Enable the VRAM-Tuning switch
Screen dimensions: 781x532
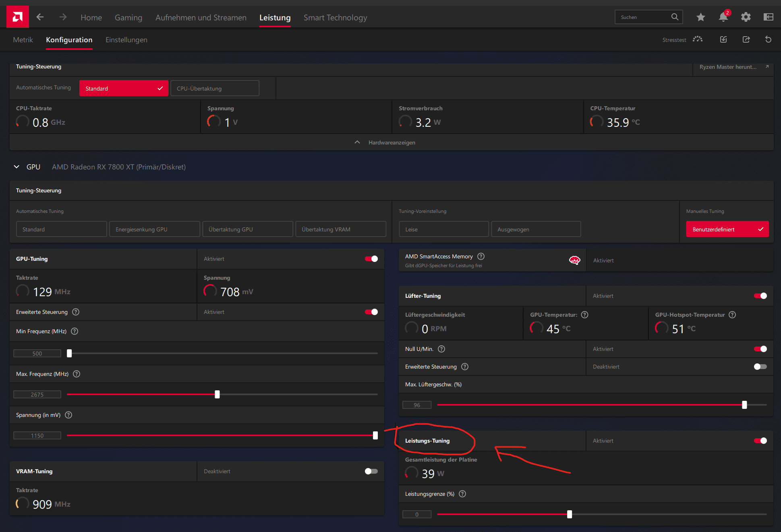(371, 471)
